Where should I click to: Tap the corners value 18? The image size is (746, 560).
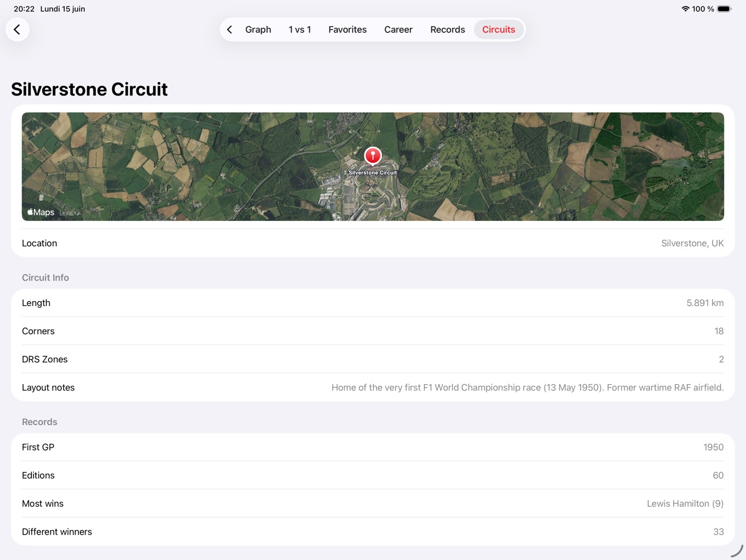pyautogui.click(x=719, y=331)
